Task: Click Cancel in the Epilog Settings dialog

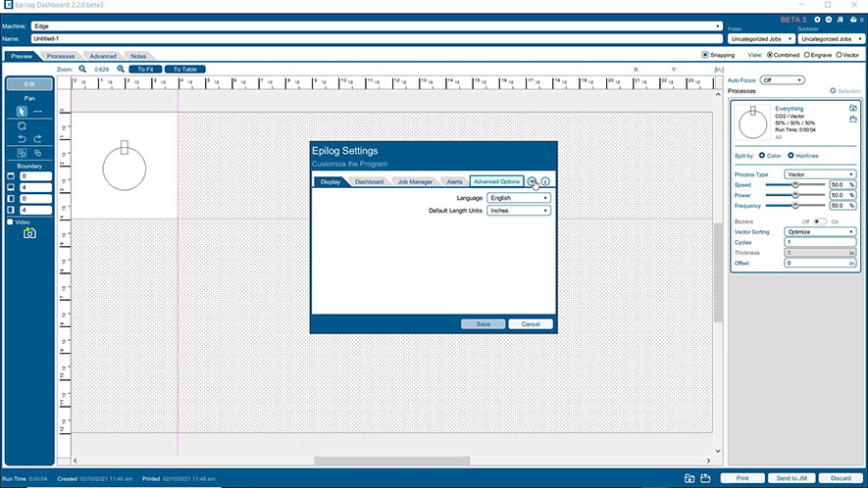Action: [531, 323]
